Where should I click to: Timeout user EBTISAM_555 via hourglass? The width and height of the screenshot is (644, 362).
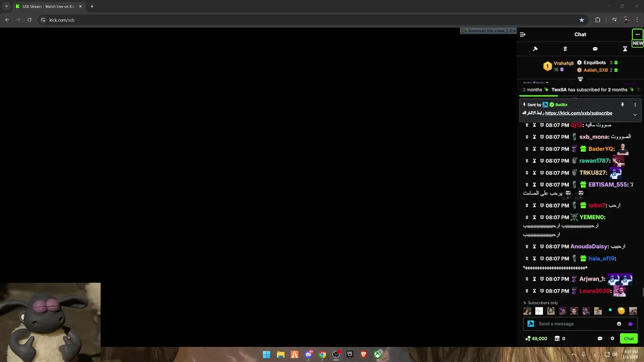click(534, 185)
